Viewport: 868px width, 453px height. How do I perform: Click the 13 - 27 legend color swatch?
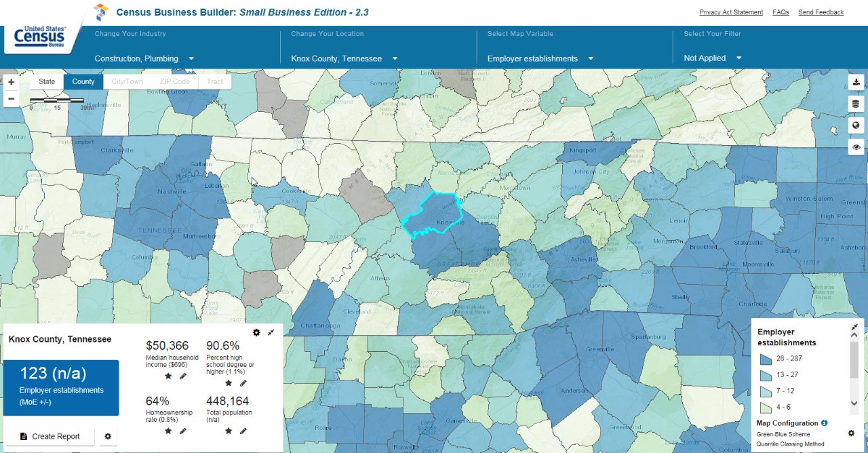(766, 375)
